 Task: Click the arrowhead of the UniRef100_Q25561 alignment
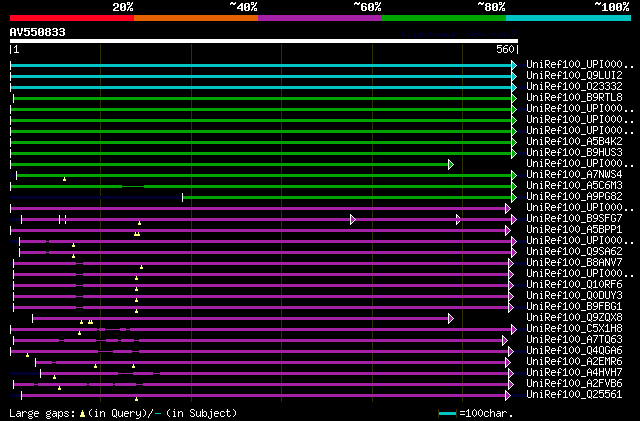(x=514, y=395)
